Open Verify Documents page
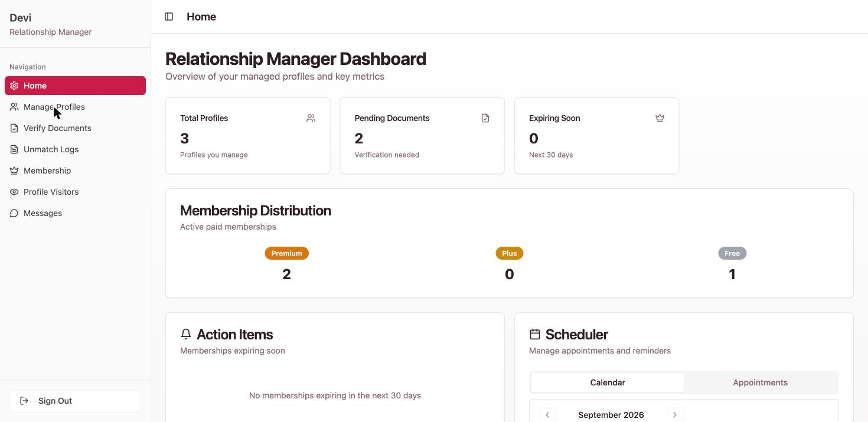The height and width of the screenshot is (422, 868). coord(75,128)
